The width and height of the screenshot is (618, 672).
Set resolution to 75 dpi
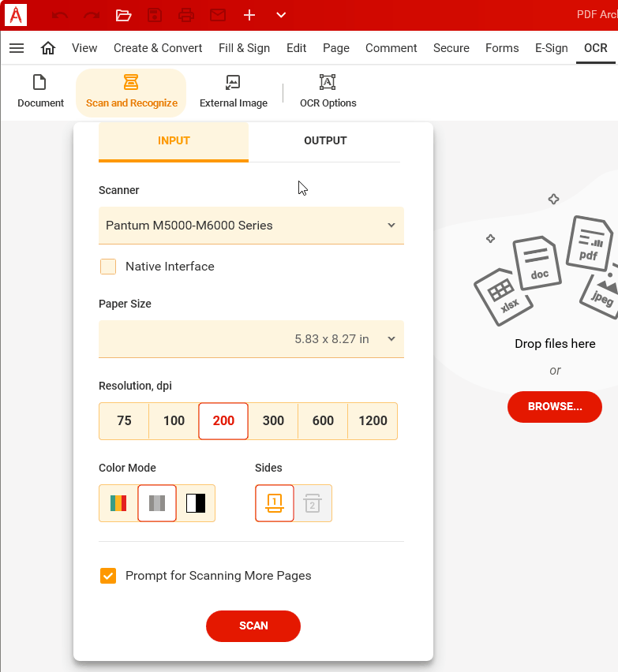pos(124,421)
